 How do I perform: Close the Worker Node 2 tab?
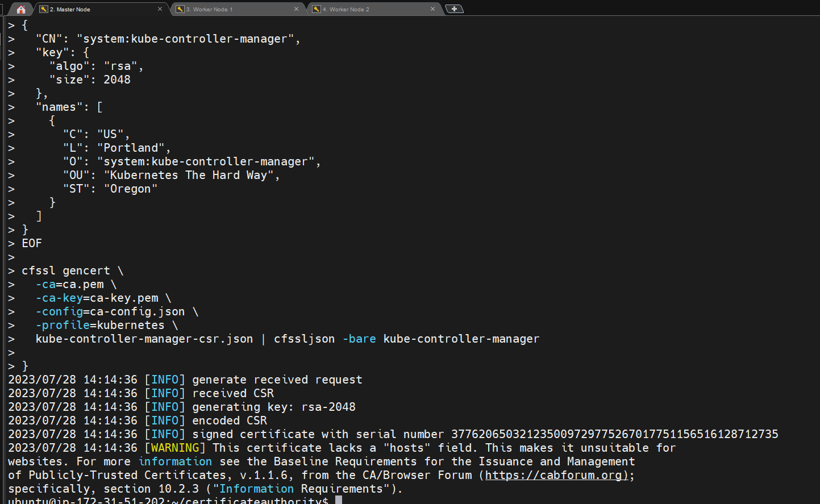432,9
